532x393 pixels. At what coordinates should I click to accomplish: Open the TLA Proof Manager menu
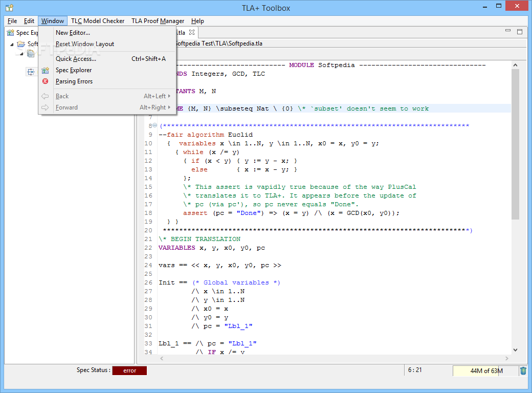(158, 20)
